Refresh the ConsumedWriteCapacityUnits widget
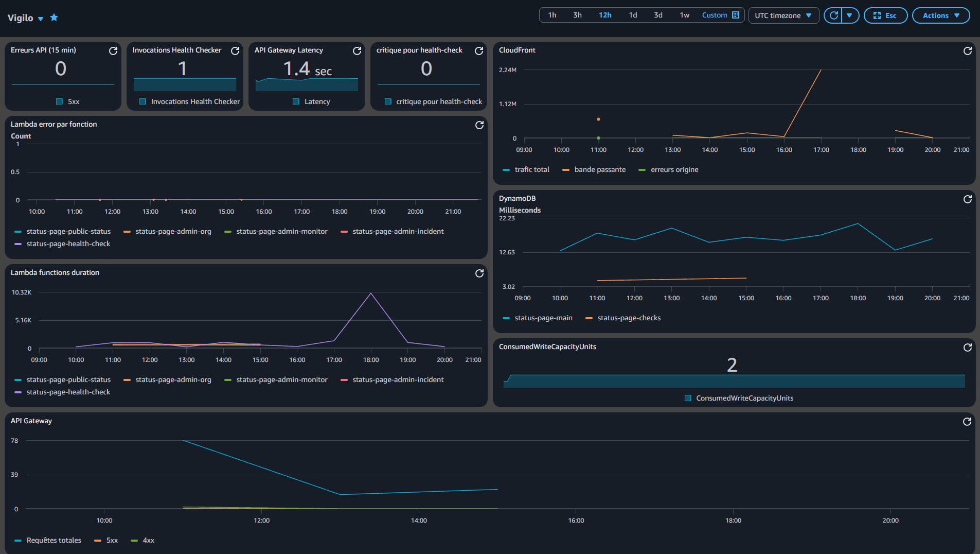Screen dimensions: 980x554 967,348
